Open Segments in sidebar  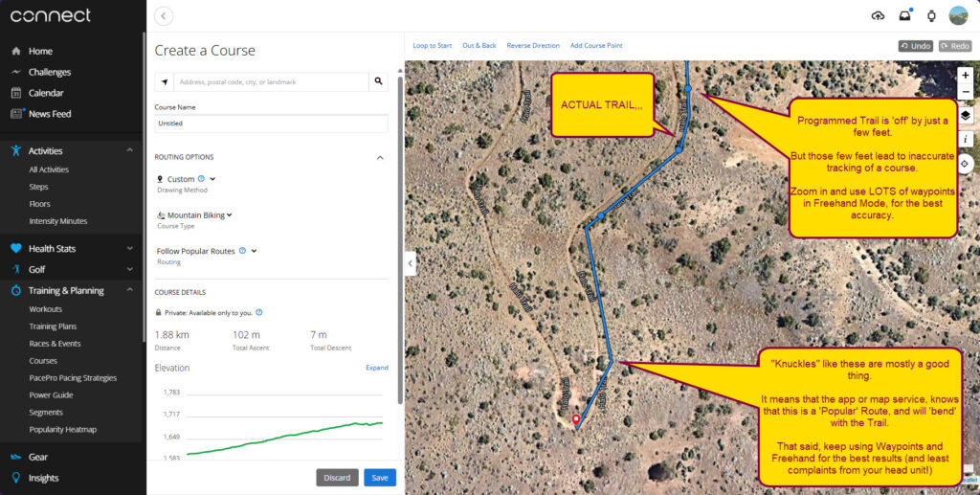46,413
